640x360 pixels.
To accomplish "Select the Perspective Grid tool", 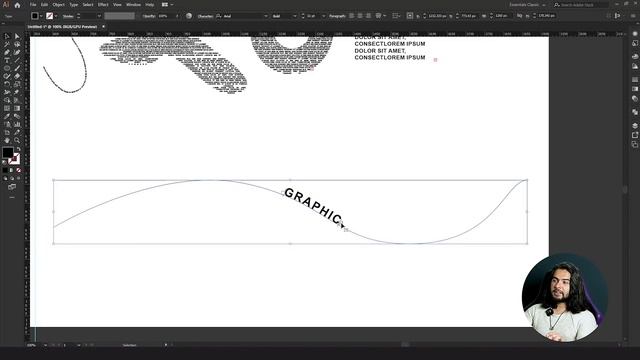I will tap(17, 100).
